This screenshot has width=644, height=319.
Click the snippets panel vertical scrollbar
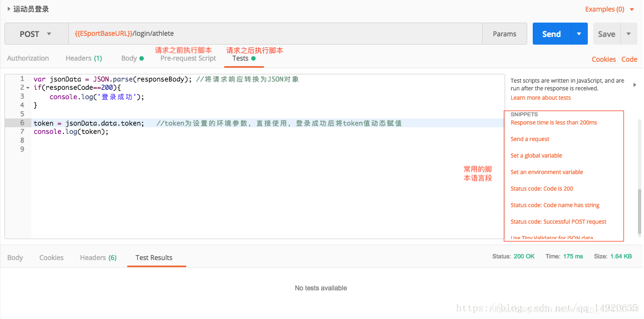[640, 212]
